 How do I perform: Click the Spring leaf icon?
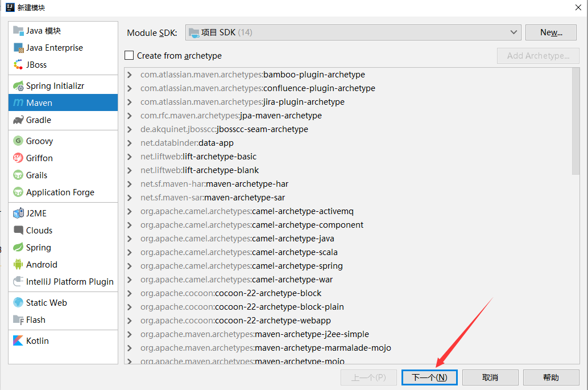pyautogui.click(x=18, y=247)
